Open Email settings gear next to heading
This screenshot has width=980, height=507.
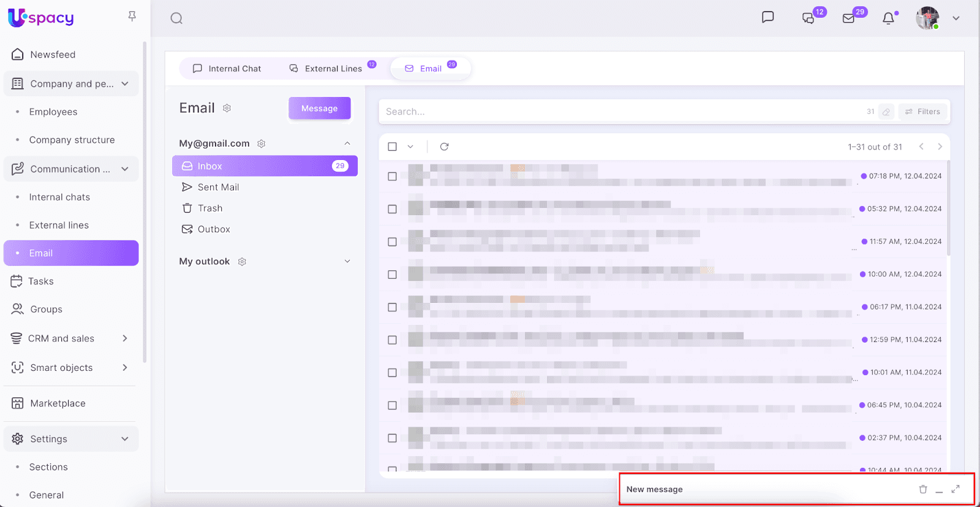[x=227, y=109]
